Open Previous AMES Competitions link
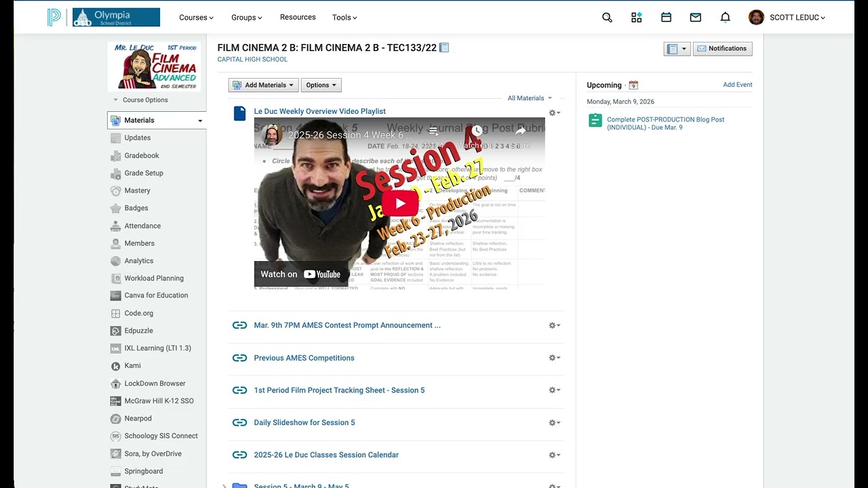 [x=304, y=358]
